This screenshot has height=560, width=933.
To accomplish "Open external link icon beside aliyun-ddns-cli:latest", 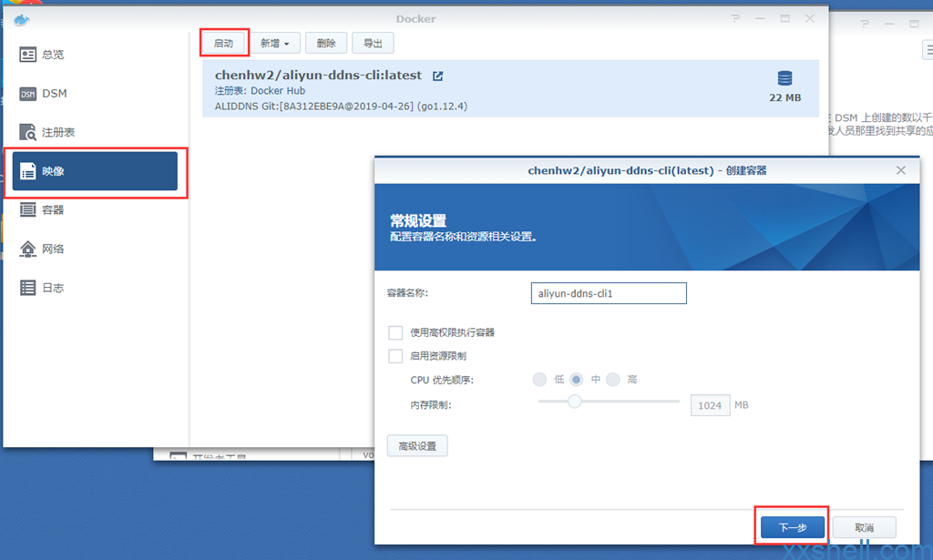I will 438,76.
